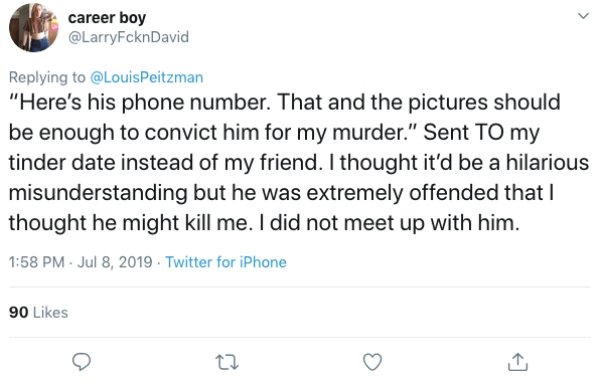
Task: Click the Jul 8, 2019 date
Action: coord(115,262)
